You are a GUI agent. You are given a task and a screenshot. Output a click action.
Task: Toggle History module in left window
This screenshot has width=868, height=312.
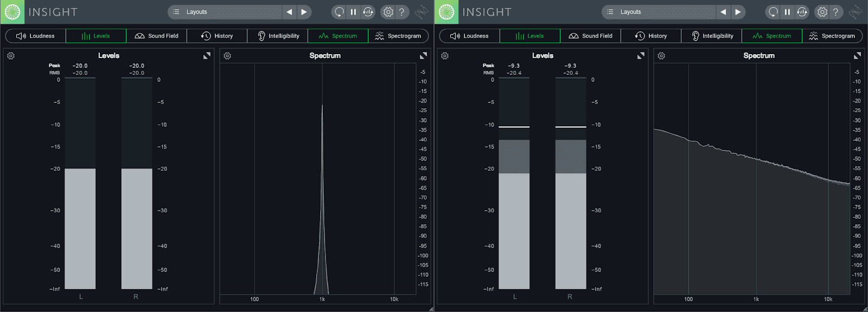click(217, 36)
